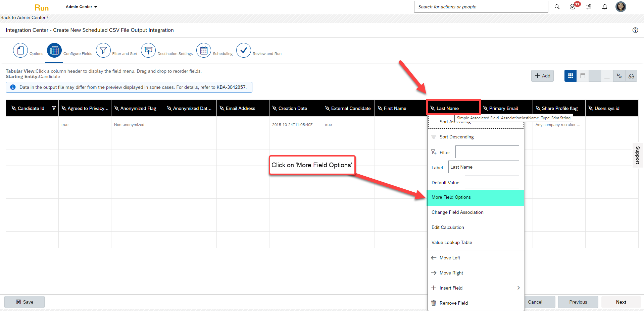Open the Agreed to Privacy column menu

pos(85,108)
